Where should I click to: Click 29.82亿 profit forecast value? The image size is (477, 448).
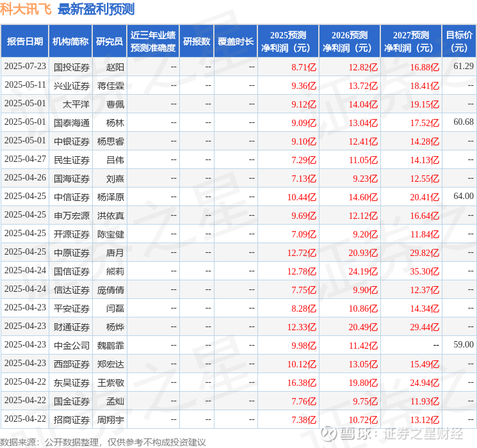(424, 253)
